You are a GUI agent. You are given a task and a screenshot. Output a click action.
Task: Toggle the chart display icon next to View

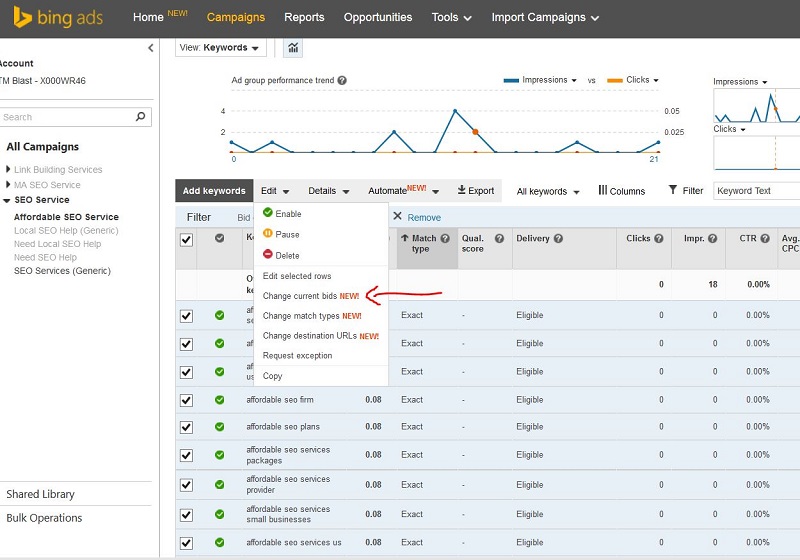[x=293, y=48]
